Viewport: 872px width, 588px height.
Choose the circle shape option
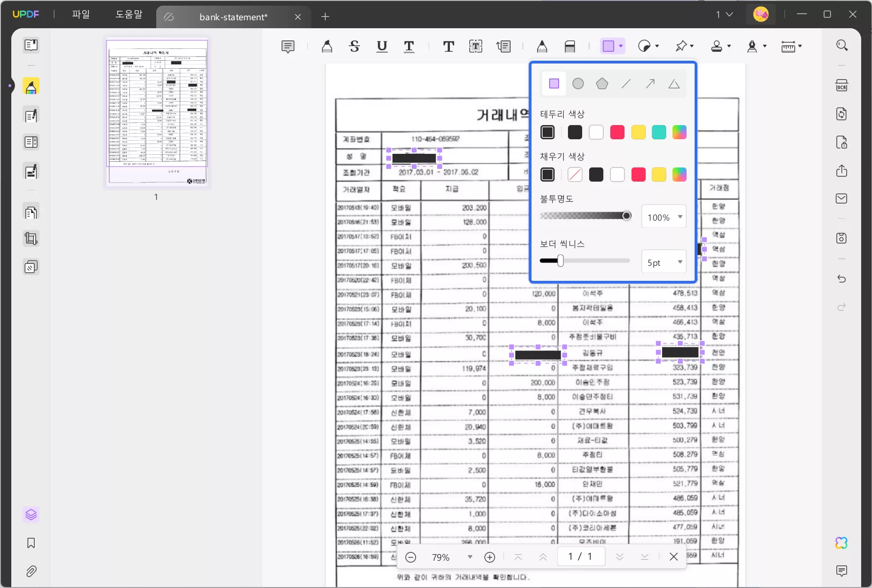point(578,84)
